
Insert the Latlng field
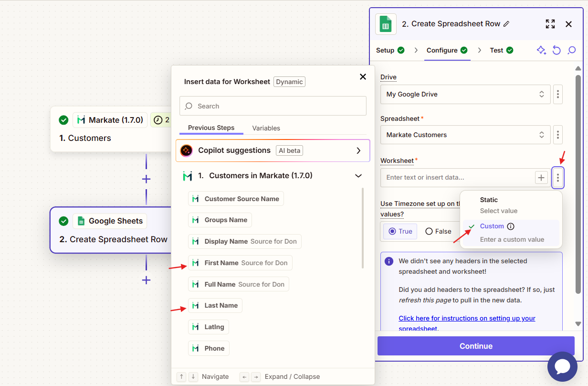[209, 327]
